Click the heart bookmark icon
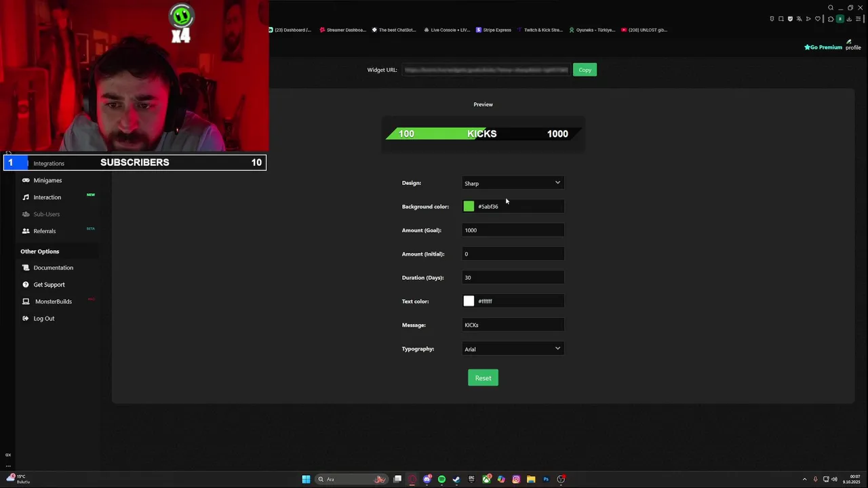The height and width of the screenshot is (488, 868). [818, 19]
